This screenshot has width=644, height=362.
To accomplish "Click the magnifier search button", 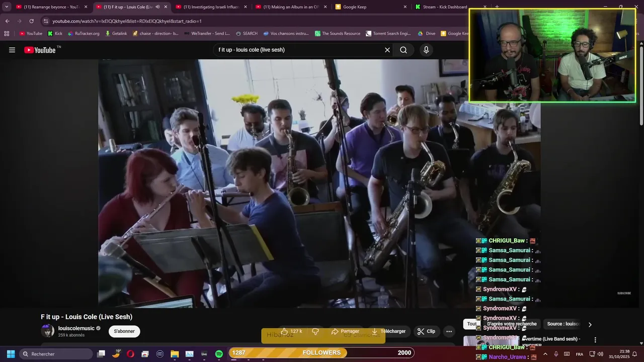I will click(x=404, y=50).
